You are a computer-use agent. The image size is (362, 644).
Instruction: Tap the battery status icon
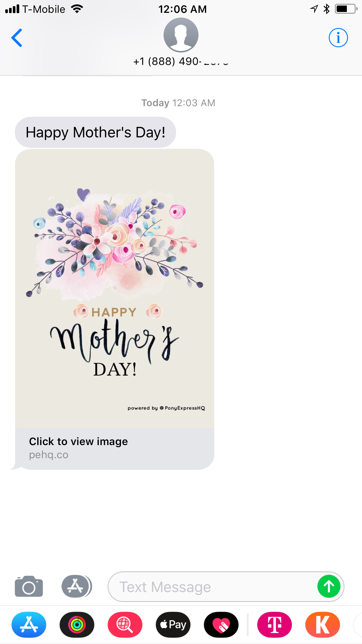346,9
